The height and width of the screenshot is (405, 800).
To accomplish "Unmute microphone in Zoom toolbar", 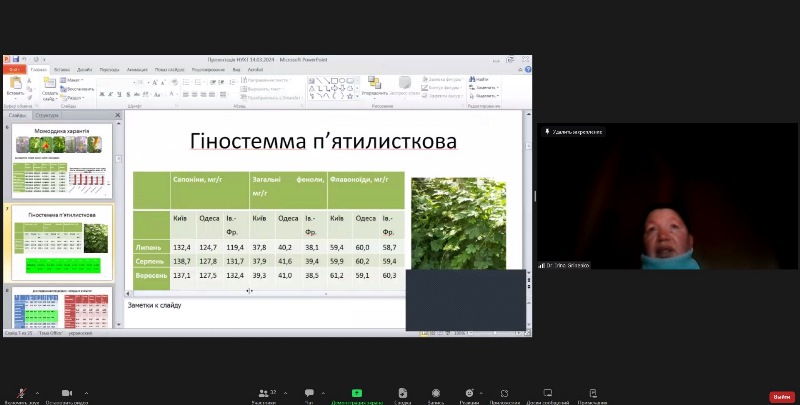I will 20,393.
